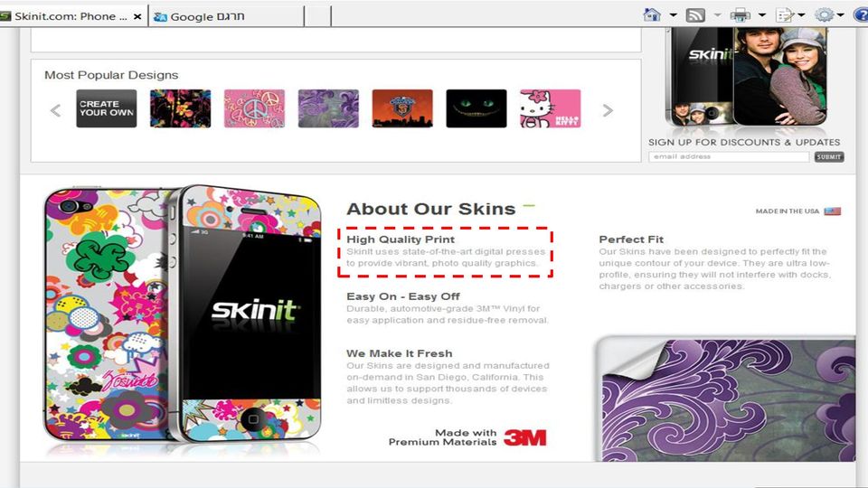Click the Page menu icon

[785, 15]
